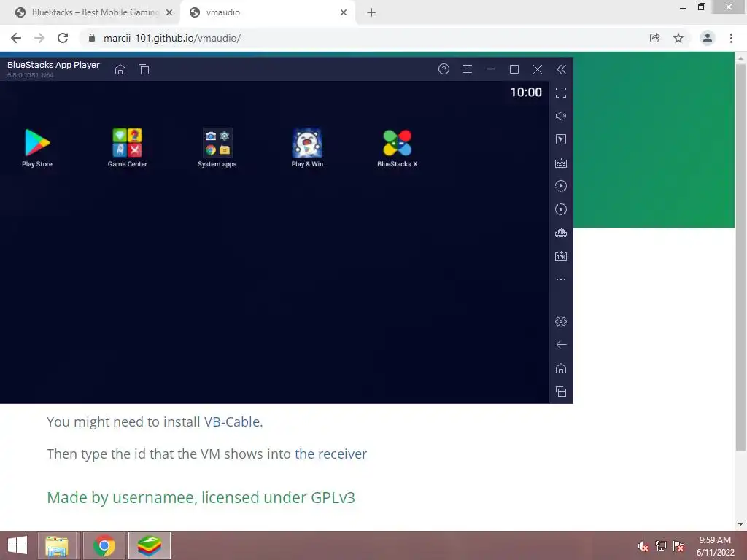Open Windows Start menu
This screenshot has height=560, width=747.
[x=18, y=545]
